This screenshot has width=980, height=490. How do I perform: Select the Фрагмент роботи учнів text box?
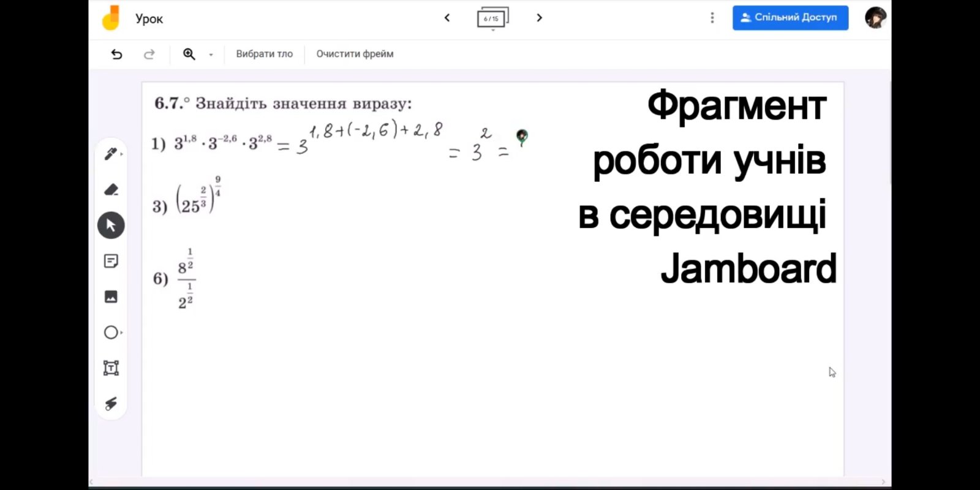click(x=707, y=187)
